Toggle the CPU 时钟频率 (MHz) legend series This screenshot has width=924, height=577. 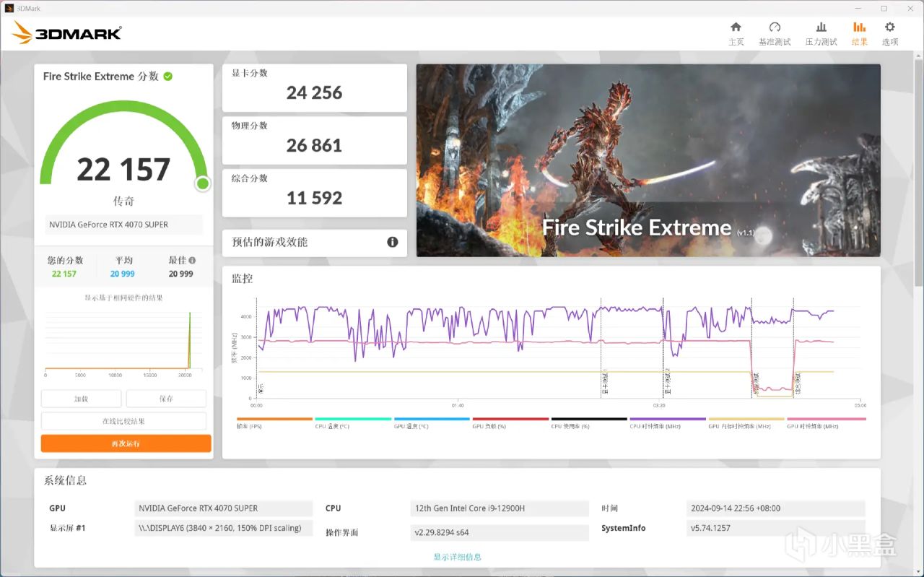[x=668, y=423]
